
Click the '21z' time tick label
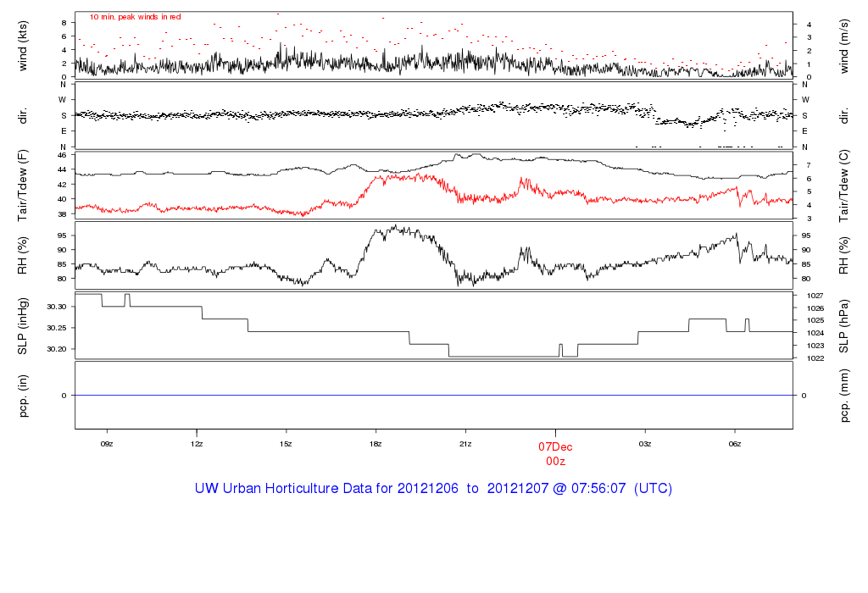pos(465,444)
